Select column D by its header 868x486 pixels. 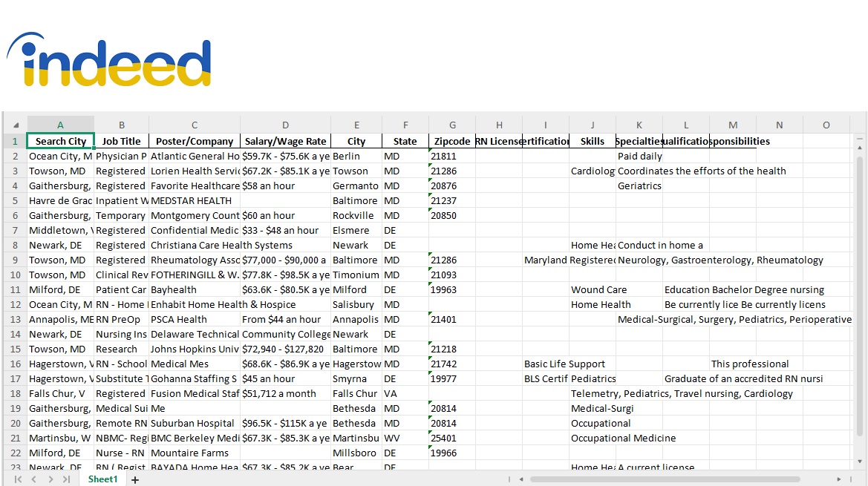(286, 125)
